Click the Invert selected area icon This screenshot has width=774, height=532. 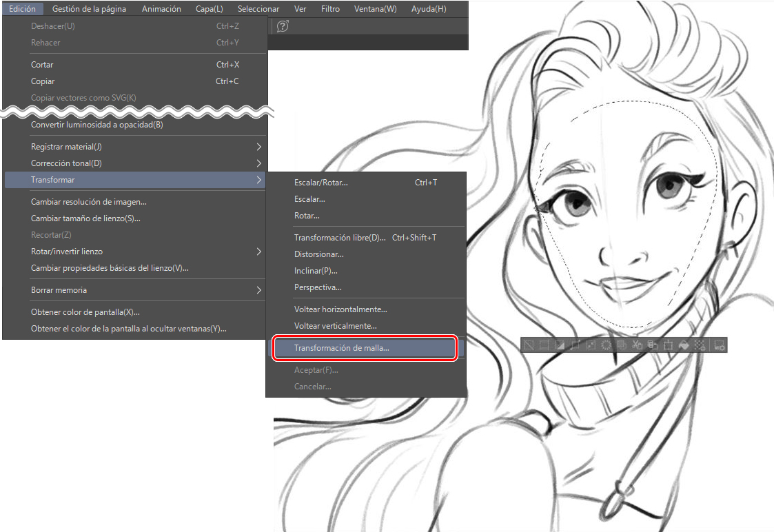(x=560, y=345)
